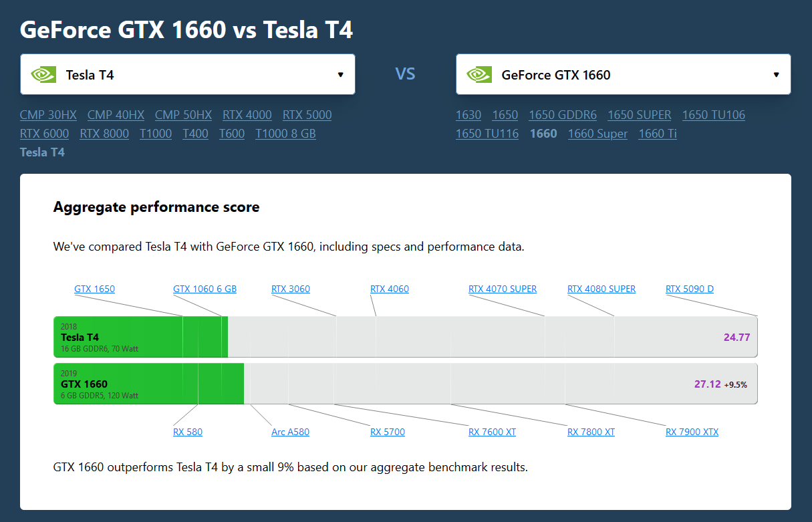Open the 1650 TU116 link

pyautogui.click(x=487, y=134)
